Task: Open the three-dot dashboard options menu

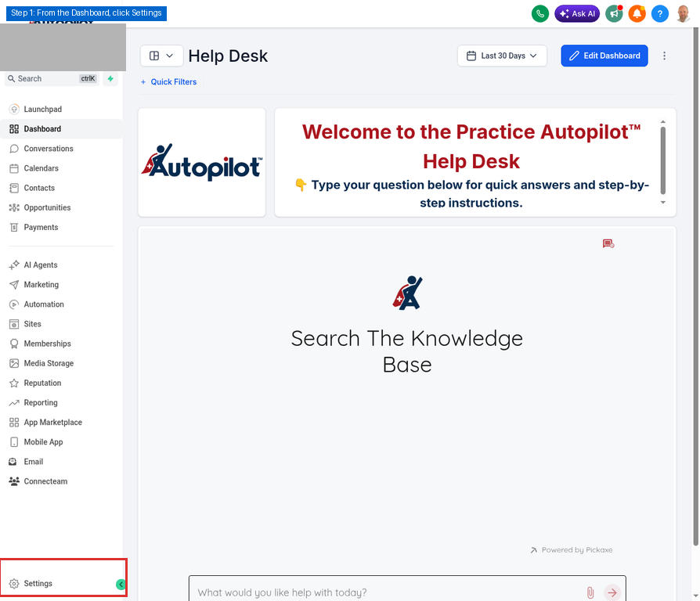Action: pyautogui.click(x=664, y=56)
